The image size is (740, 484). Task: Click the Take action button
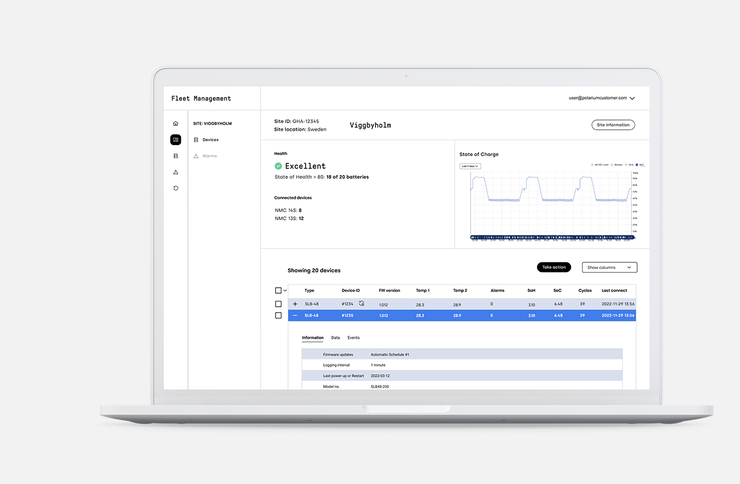pos(554,268)
